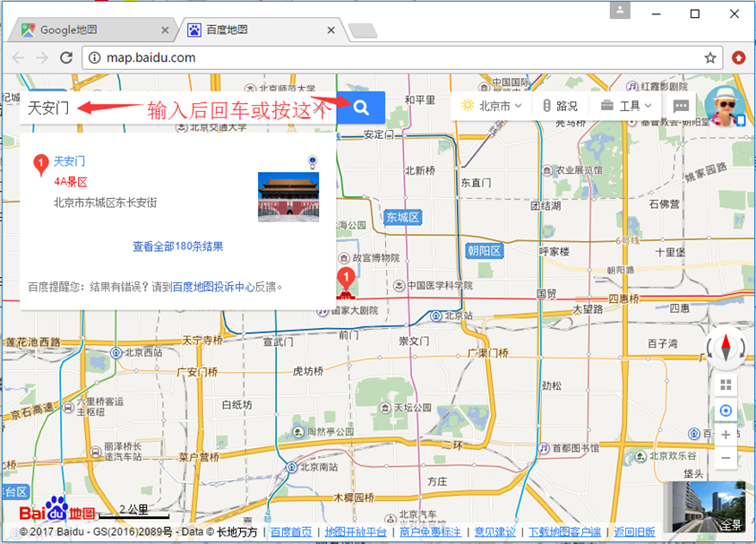This screenshot has height=544, width=756.
Task: Click the 故宫博物院 POI icon
Action: [x=344, y=258]
